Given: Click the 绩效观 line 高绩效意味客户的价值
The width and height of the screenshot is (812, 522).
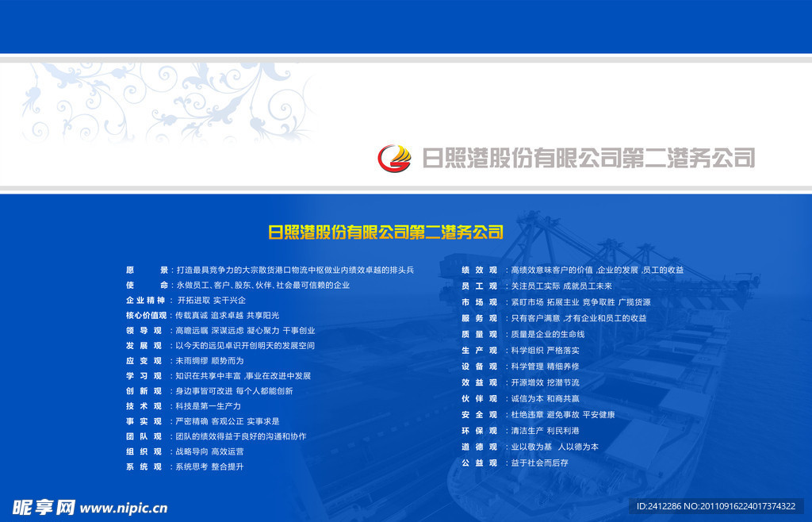Looking at the screenshot, I should coord(573,270).
